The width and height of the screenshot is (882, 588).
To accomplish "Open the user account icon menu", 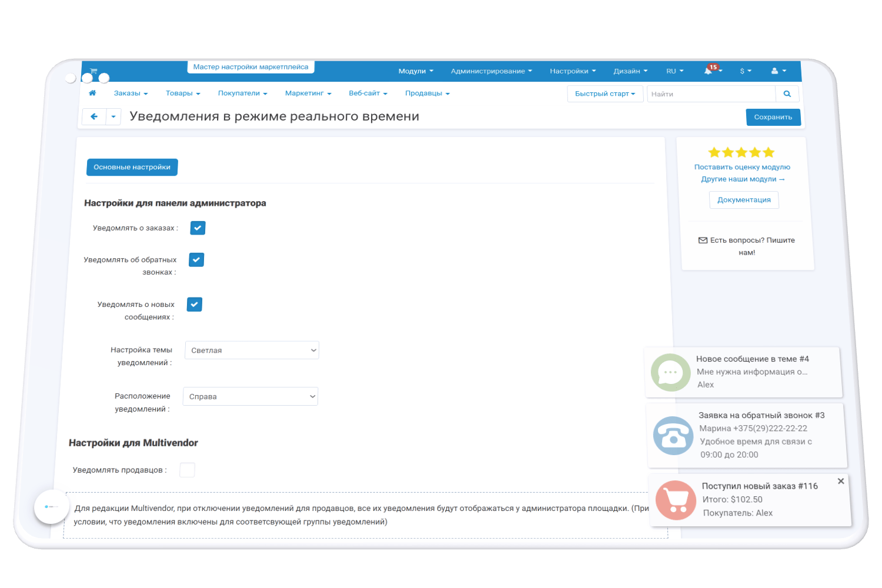I will click(779, 71).
